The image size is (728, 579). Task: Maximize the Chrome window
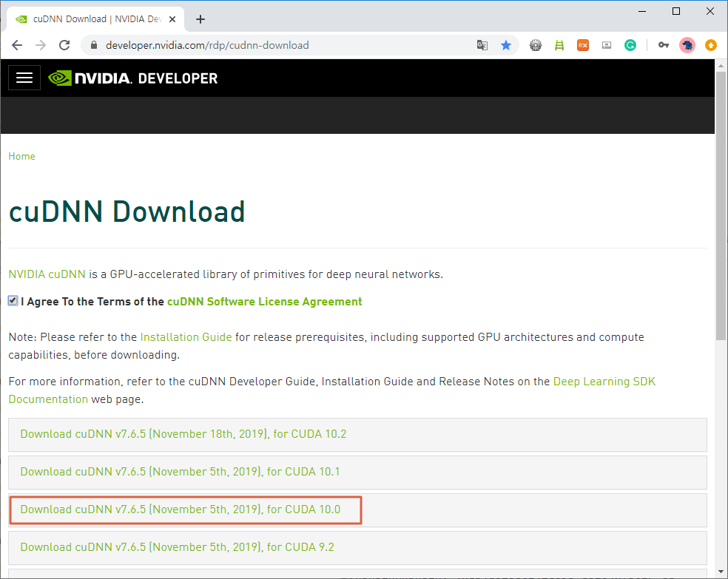pos(676,11)
